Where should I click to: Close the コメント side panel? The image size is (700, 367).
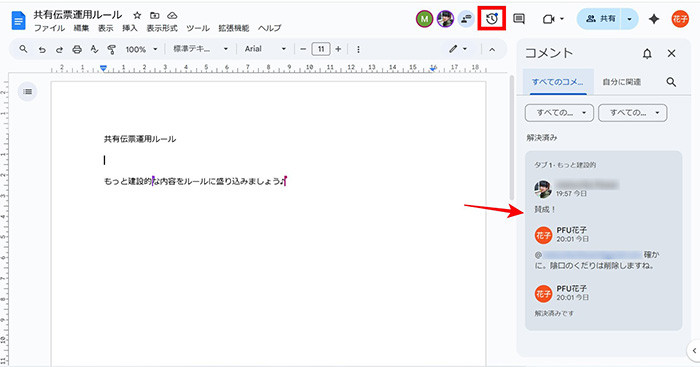pyautogui.click(x=671, y=53)
